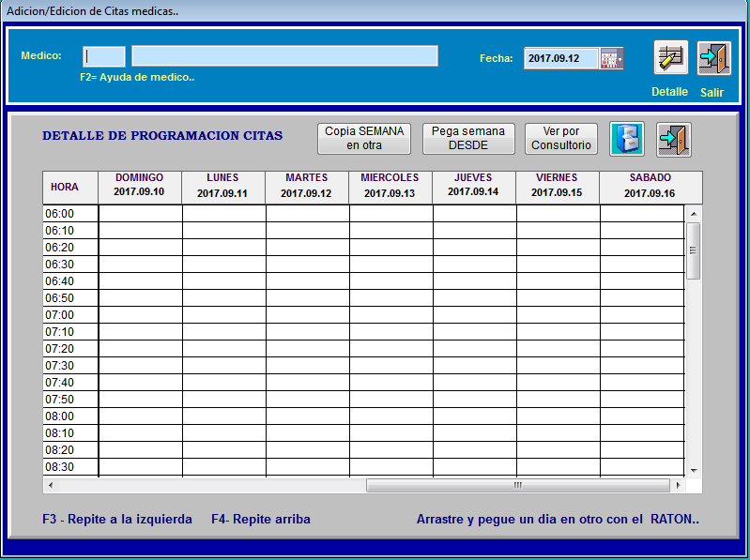The height and width of the screenshot is (560, 750).
Task: Select the JUEVES 2017.09.14 column header
Action: point(473,188)
